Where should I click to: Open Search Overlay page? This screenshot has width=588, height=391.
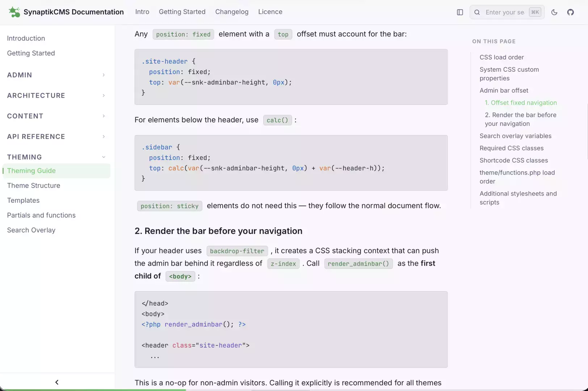(x=31, y=230)
